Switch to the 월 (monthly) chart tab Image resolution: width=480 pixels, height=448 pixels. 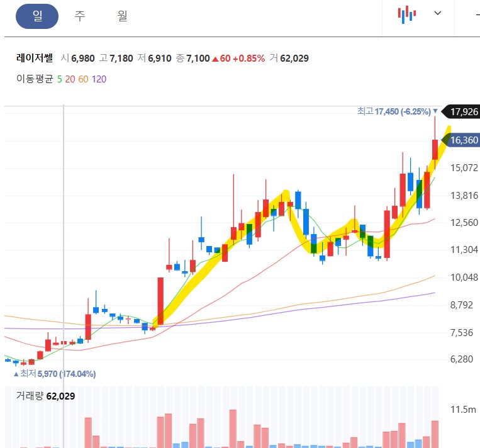(x=123, y=16)
